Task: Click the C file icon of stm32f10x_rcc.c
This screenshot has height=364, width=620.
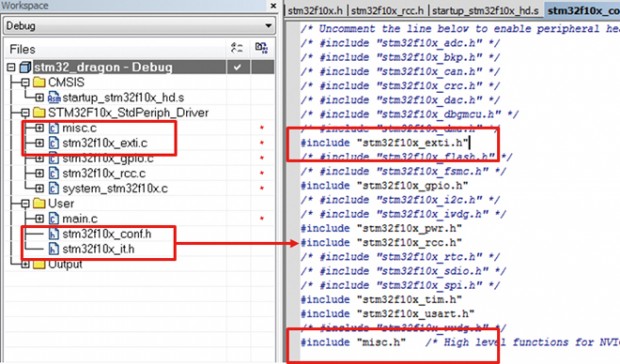Action: [x=53, y=174]
